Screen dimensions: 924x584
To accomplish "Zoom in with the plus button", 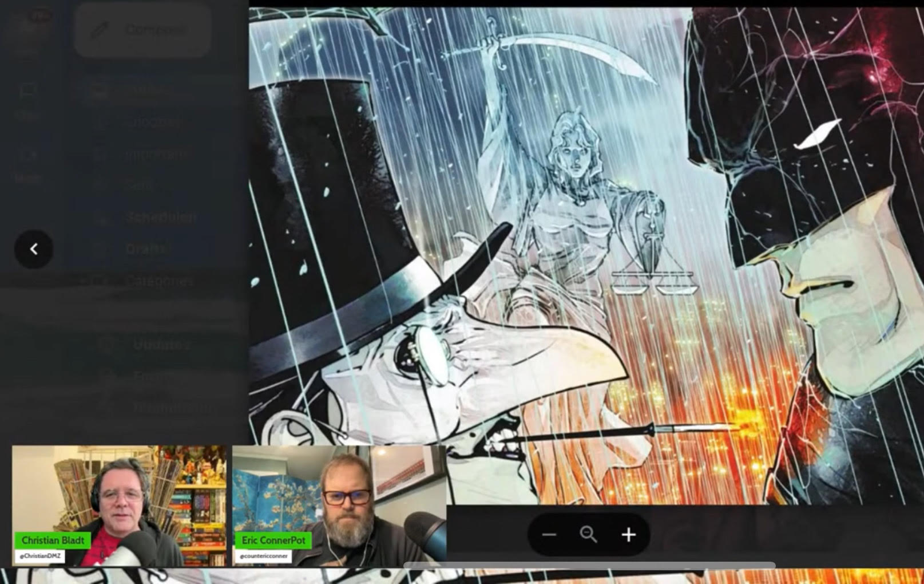I will pyautogui.click(x=628, y=535).
